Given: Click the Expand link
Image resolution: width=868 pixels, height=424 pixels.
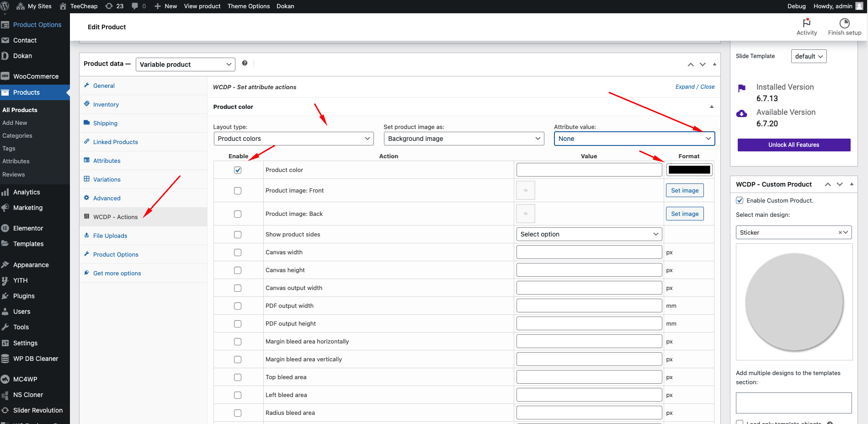Looking at the screenshot, I should click(685, 86).
